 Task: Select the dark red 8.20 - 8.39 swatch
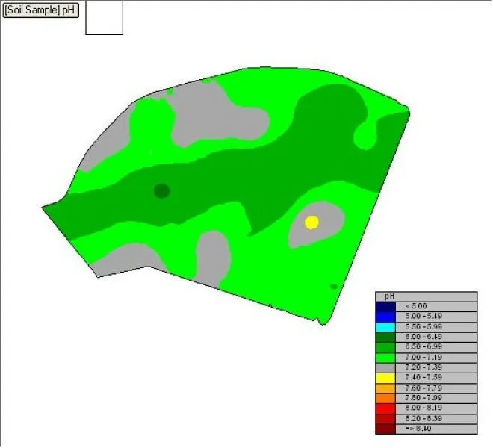[x=385, y=419]
